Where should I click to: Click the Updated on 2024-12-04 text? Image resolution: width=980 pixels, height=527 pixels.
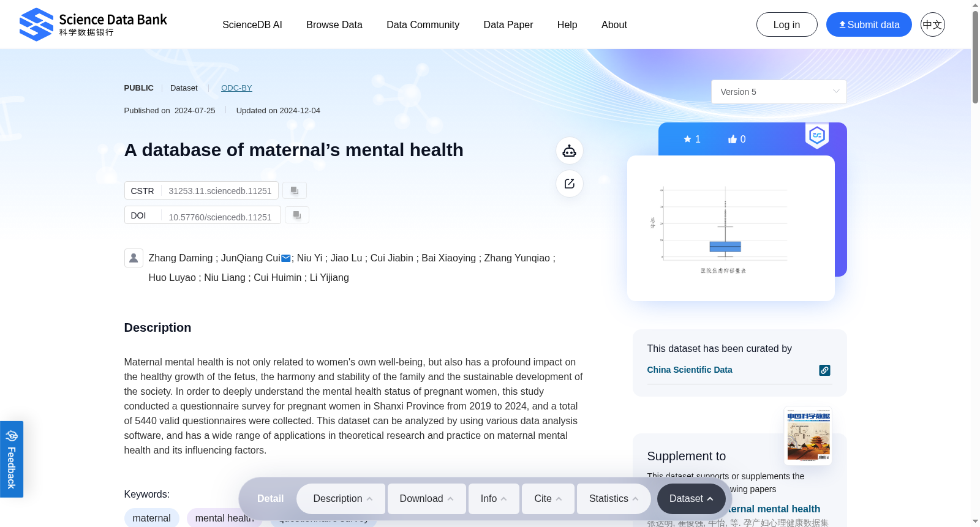[x=278, y=111]
